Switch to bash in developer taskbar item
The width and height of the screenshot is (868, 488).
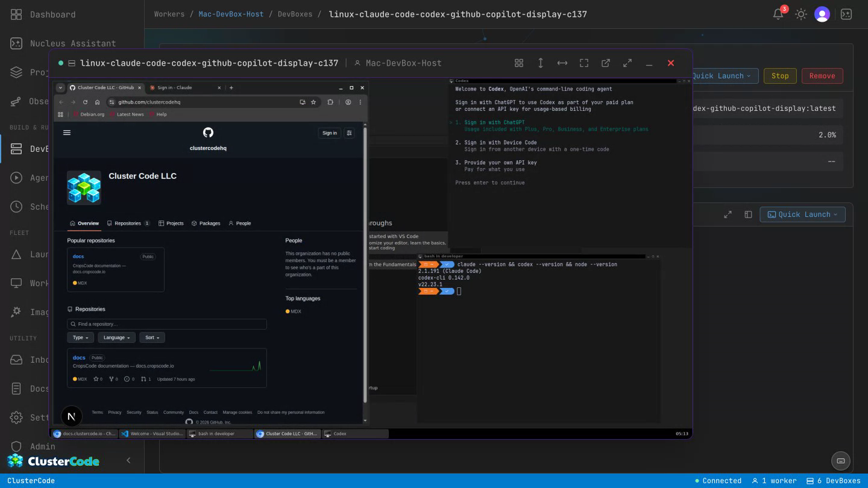click(220, 434)
